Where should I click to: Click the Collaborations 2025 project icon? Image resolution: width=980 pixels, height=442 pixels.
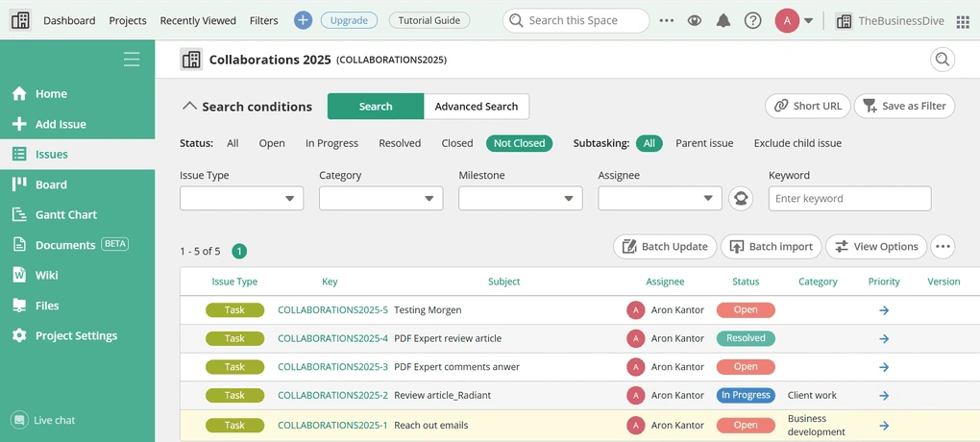coord(191,60)
